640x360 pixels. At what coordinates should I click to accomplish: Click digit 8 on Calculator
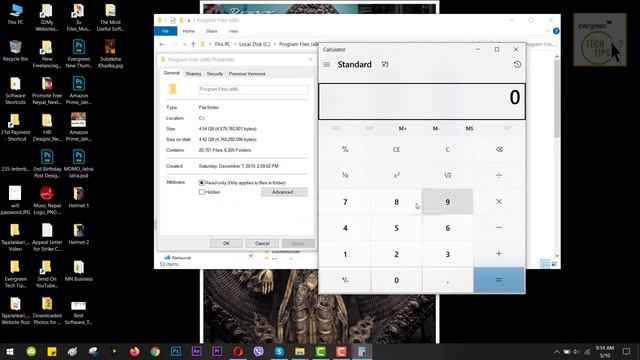[396, 202]
